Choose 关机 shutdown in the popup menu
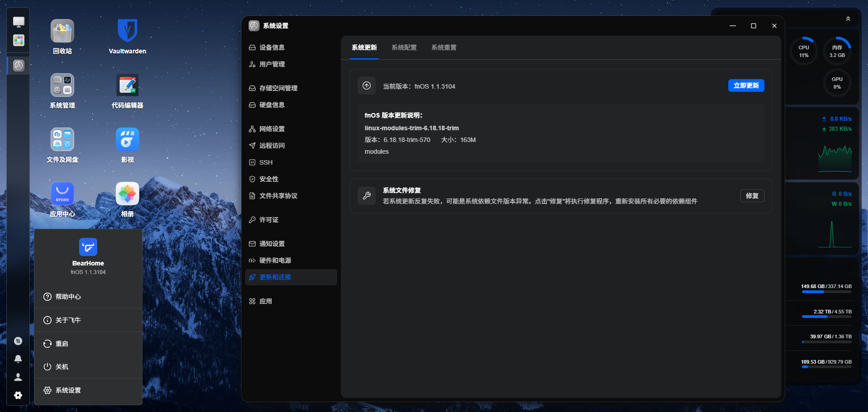This screenshot has height=412, width=868. click(88, 367)
